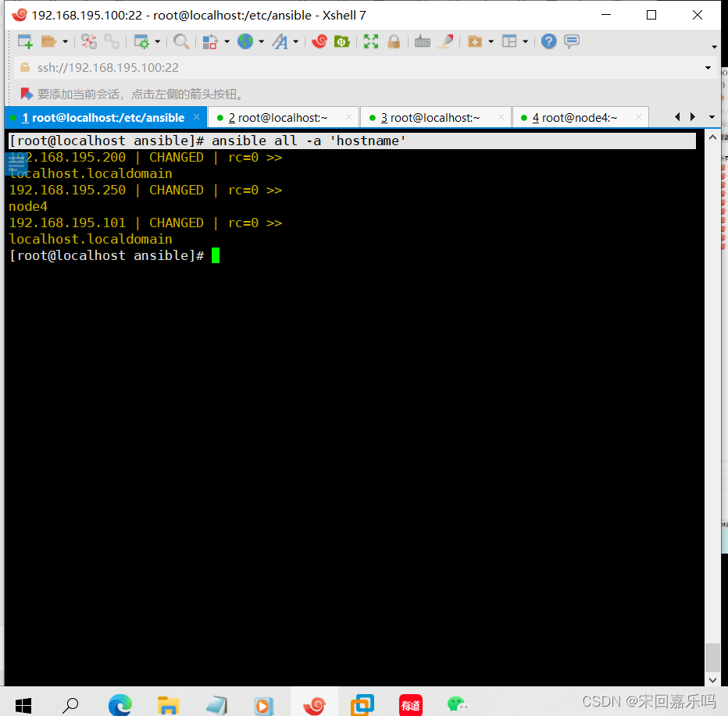Screen dimensions: 728x716
Task: Open session properties gear icon
Action: (141, 41)
